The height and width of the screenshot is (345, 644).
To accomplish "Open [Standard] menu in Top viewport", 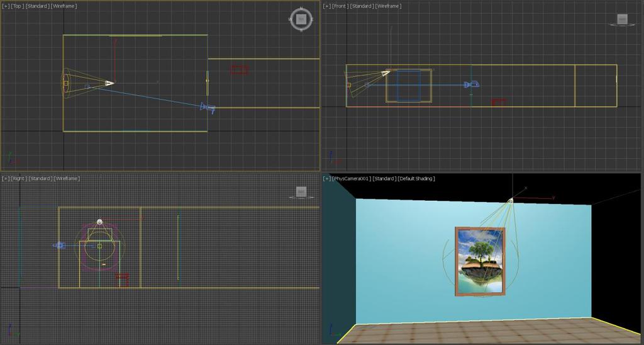I will [37, 6].
